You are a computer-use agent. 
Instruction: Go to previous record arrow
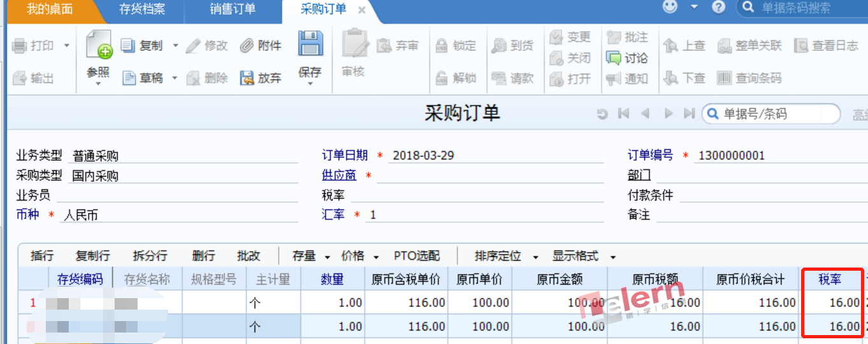tap(646, 114)
